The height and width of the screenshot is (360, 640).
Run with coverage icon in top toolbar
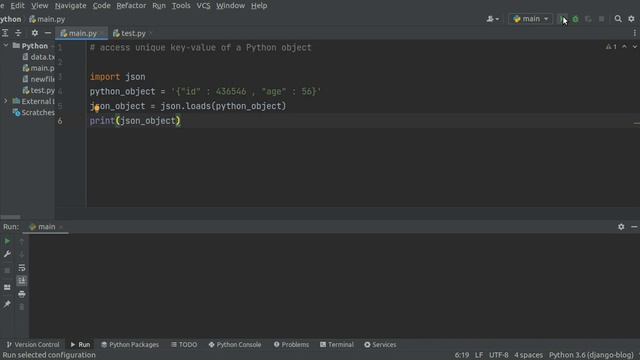[x=588, y=19]
